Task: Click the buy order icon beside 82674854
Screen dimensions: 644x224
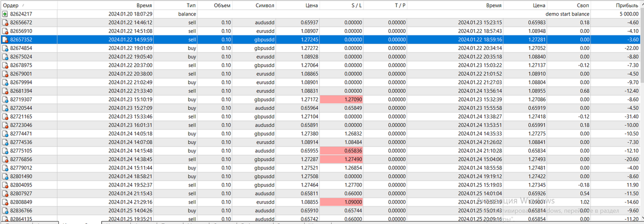Action: tap(5, 48)
